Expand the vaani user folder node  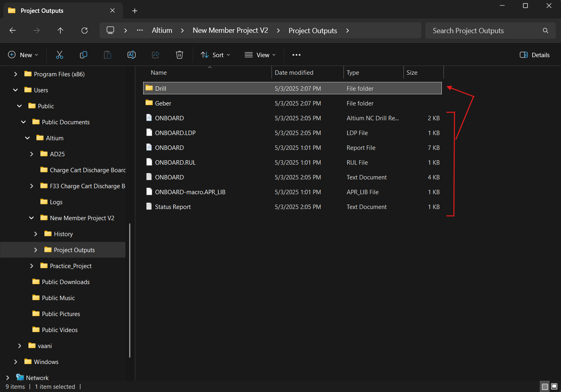[20, 346]
